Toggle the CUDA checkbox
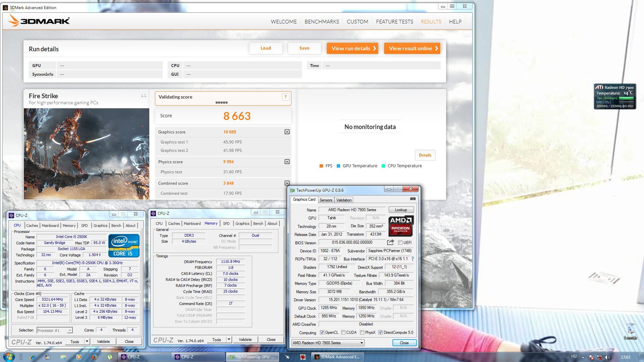 [343, 333]
